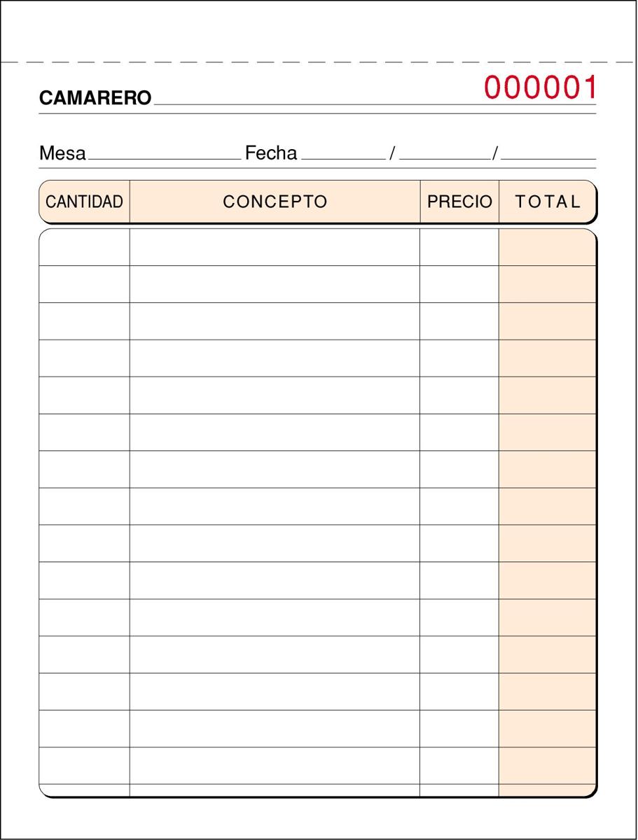
Task: Click the first row shaded TOTAL cell
Action: click(x=547, y=247)
